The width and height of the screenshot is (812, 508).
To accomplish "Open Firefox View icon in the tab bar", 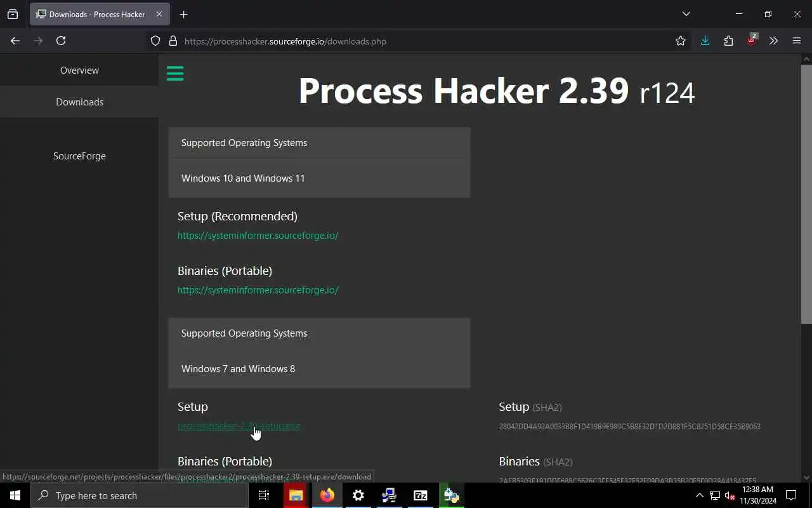I will pos(13,14).
